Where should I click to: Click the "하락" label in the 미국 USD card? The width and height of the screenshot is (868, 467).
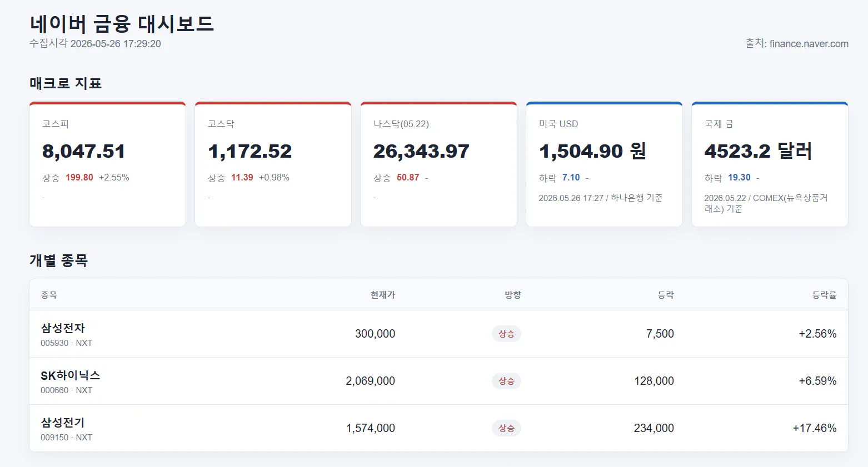548,178
